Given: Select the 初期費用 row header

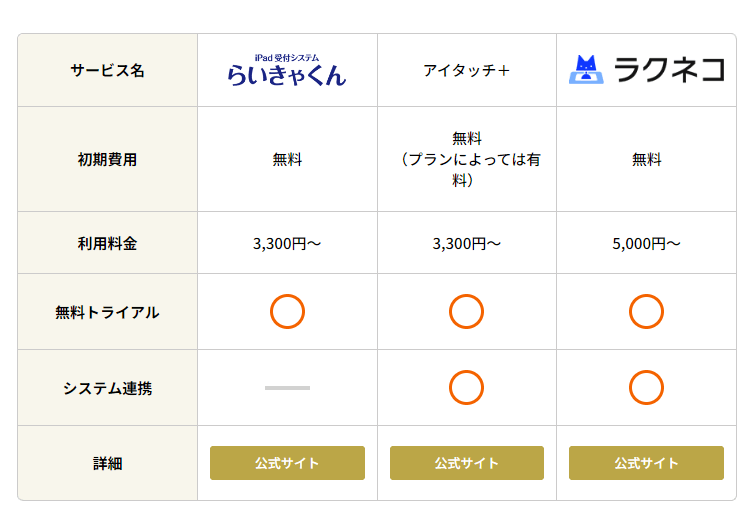Looking at the screenshot, I should click(108, 159).
